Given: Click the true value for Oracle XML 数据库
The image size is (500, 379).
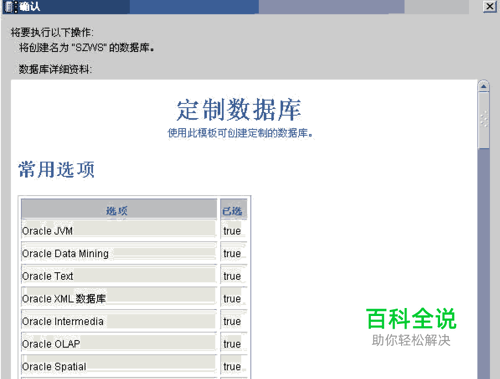Looking at the screenshot, I should click(232, 299).
